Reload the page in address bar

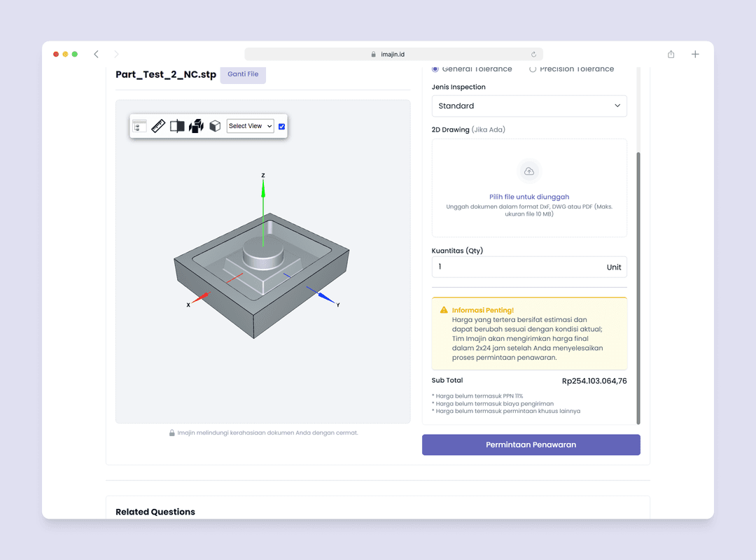coord(533,55)
